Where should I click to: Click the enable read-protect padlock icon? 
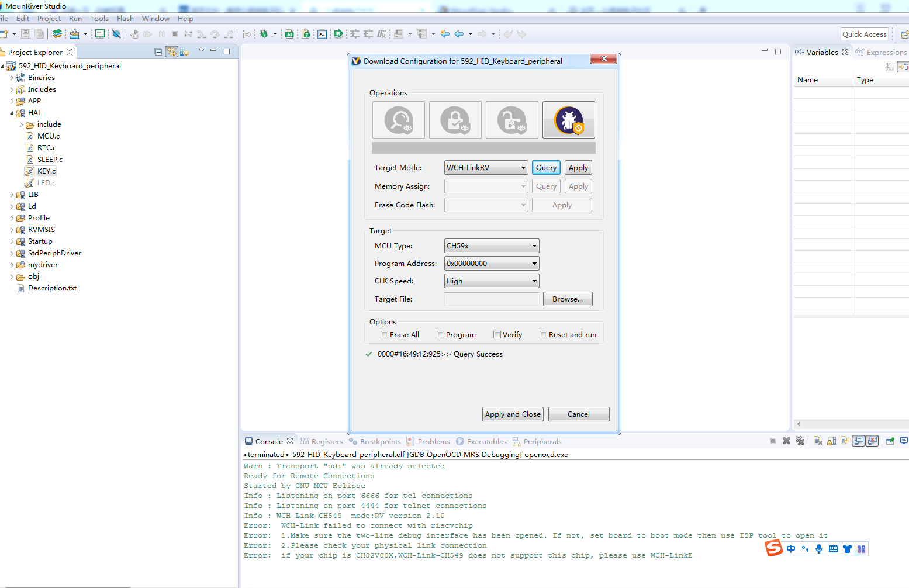click(x=455, y=120)
